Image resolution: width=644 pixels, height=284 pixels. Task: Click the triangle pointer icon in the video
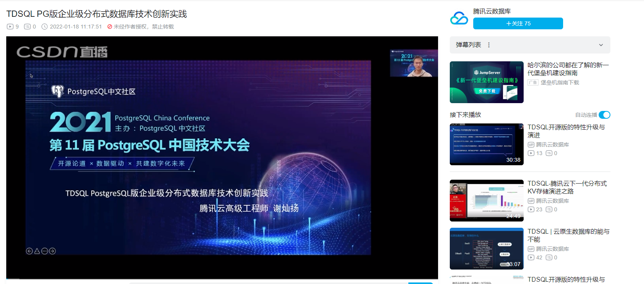pos(37,251)
